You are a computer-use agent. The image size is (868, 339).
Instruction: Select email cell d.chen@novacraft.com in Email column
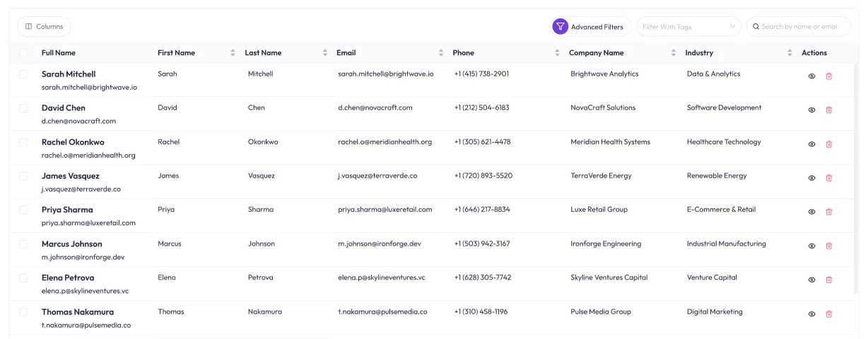pos(375,108)
